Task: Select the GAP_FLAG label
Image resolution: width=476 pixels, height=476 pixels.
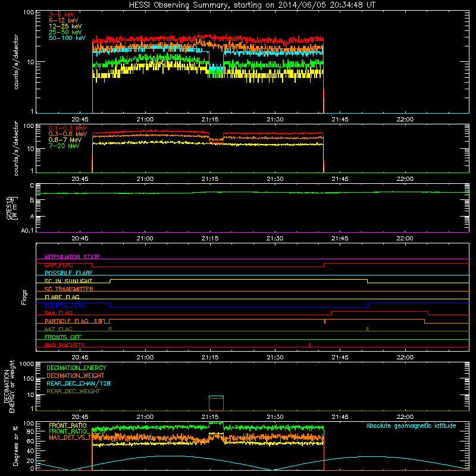Action: pos(58,265)
